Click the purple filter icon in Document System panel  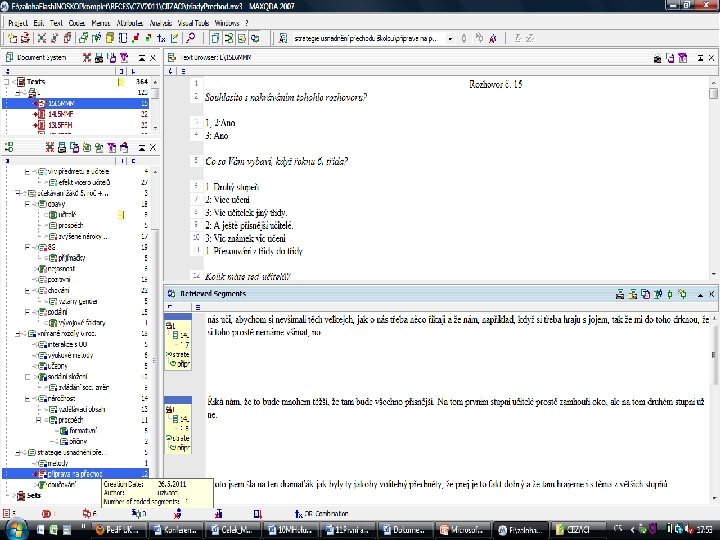coord(124,57)
